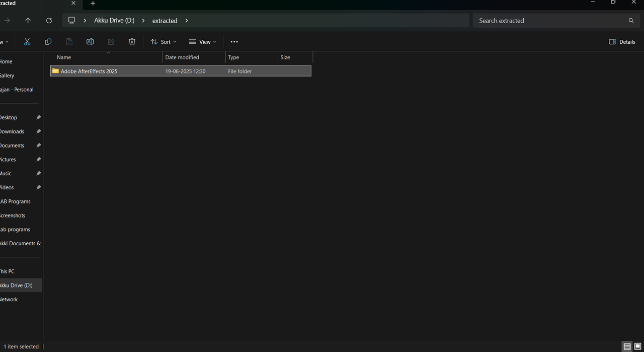
Task: Click the forward navigation arrow
Action: [x=7, y=21]
